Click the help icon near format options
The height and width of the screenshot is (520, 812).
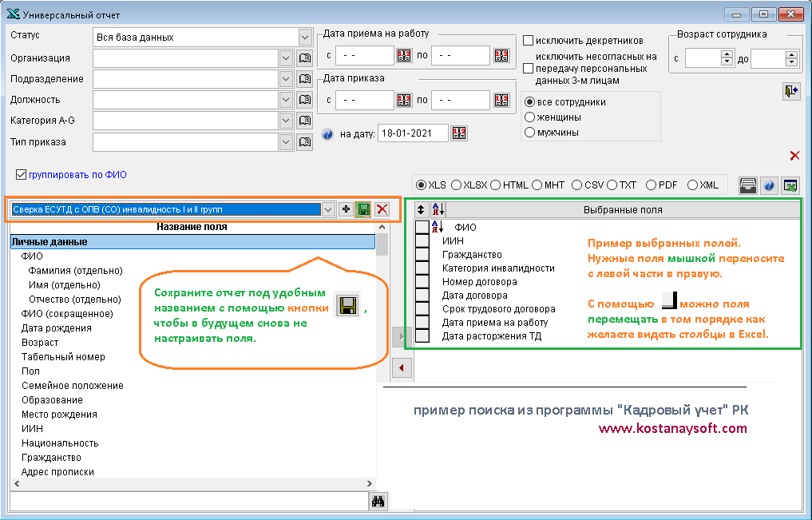click(x=769, y=185)
